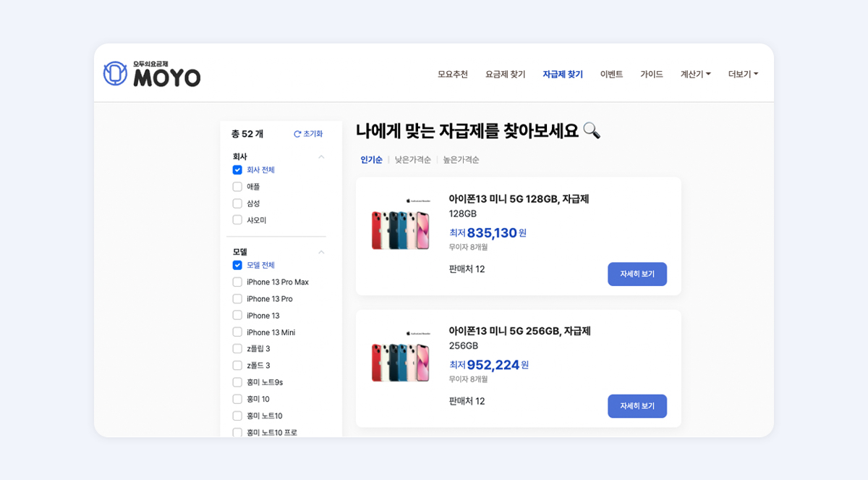
Task: Open the 요금제 찾기 menu item
Action: [506, 74]
